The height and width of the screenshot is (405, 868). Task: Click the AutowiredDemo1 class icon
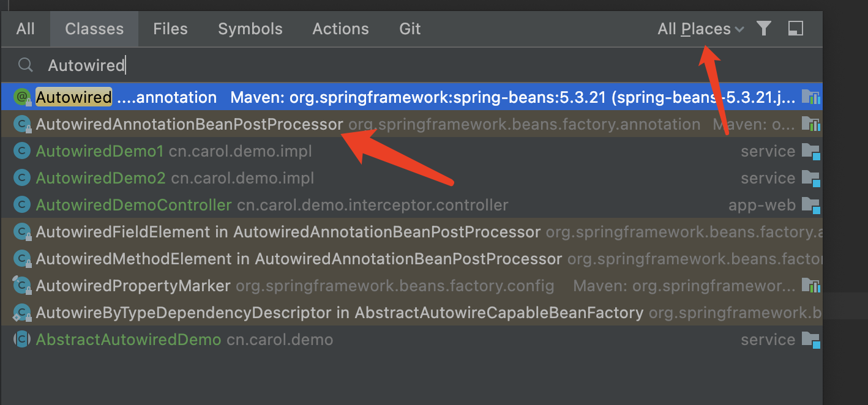23,151
